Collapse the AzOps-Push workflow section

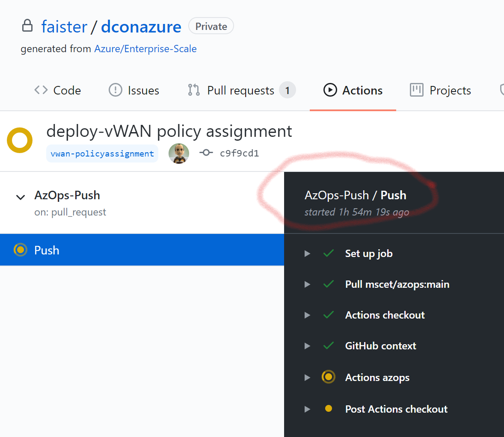[21, 197]
